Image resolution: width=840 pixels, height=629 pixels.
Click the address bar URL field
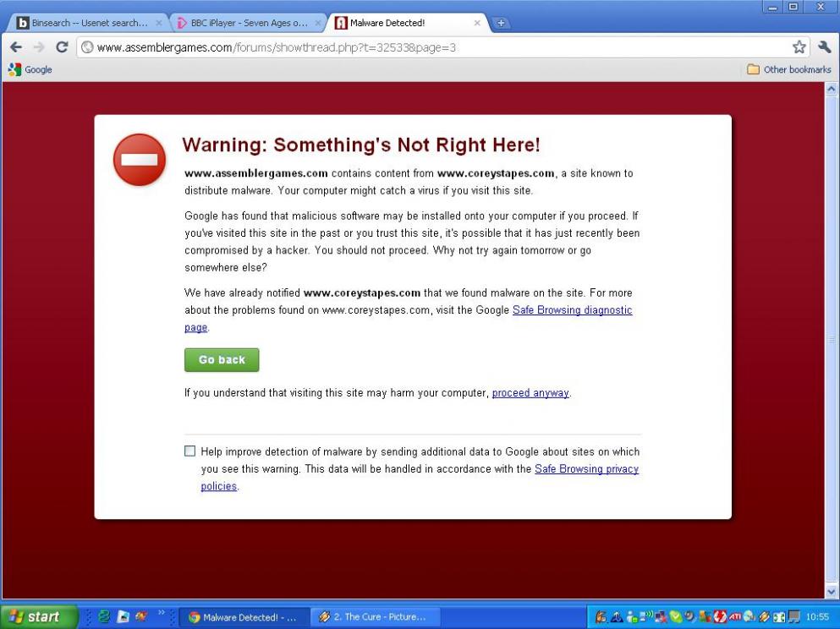442,47
